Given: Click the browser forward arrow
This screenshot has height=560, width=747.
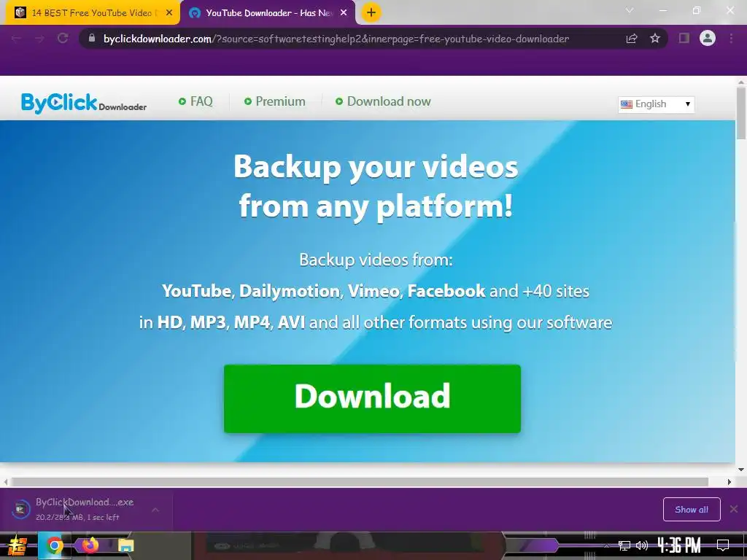Looking at the screenshot, I should (39, 38).
